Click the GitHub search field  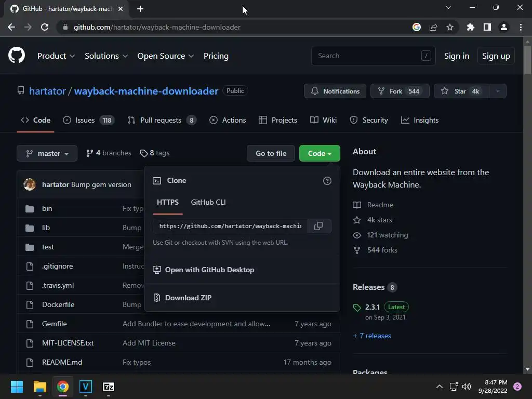pos(373,56)
